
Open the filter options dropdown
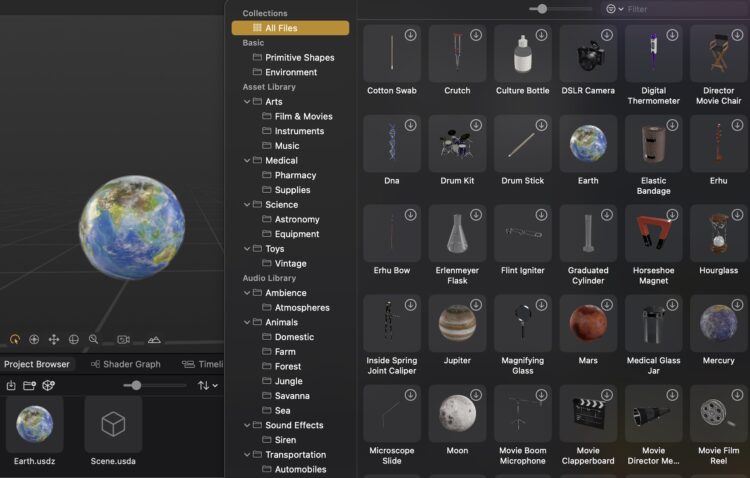613,9
